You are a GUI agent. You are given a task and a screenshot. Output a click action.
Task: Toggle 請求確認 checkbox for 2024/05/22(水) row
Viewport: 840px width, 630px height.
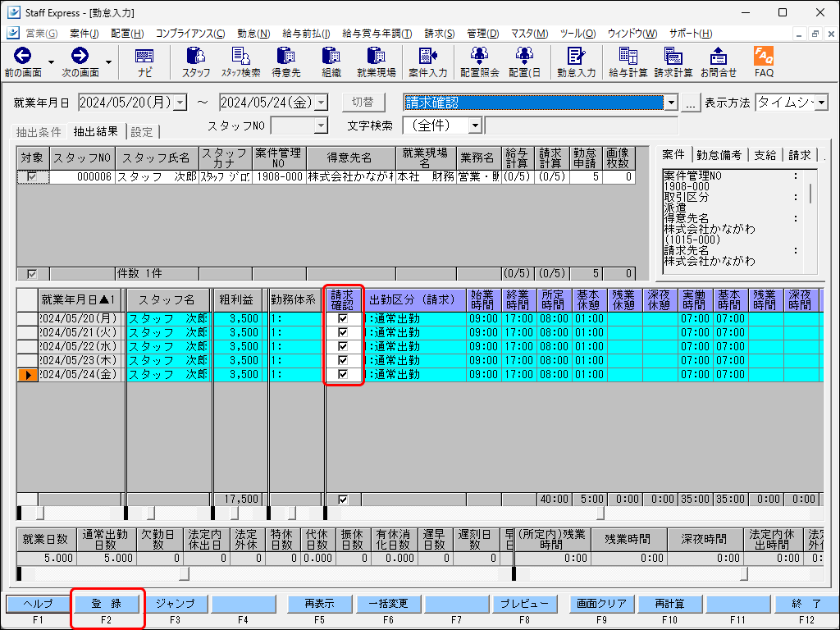point(343,347)
